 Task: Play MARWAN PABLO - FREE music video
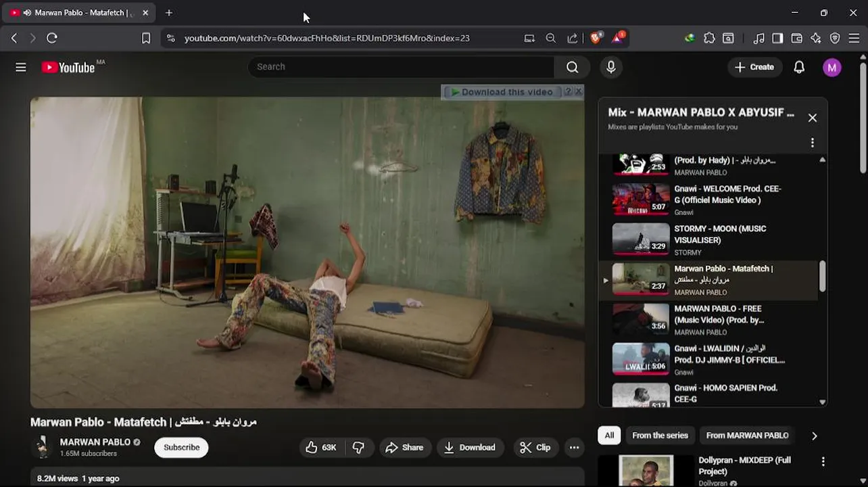(x=710, y=319)
